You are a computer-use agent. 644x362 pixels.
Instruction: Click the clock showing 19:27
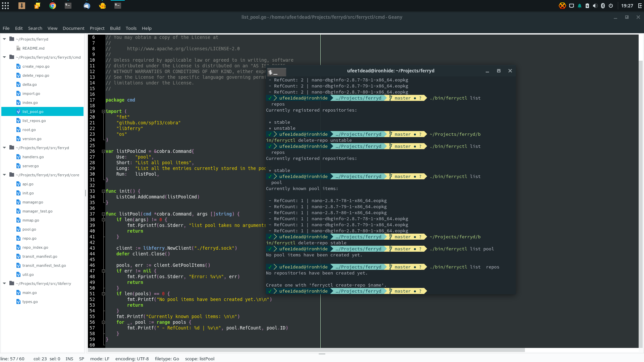(627, 6)
